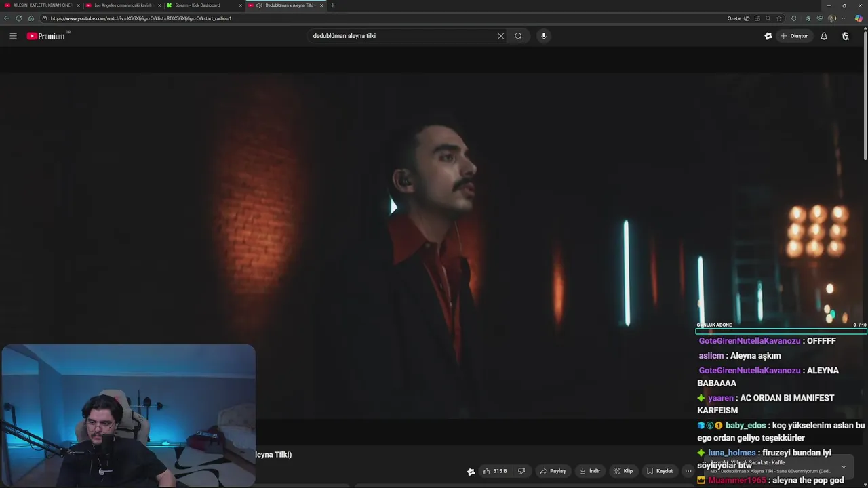Click the zoom magnifier icon in the address bar
The image size is (868, 488).
coord(768,18)
